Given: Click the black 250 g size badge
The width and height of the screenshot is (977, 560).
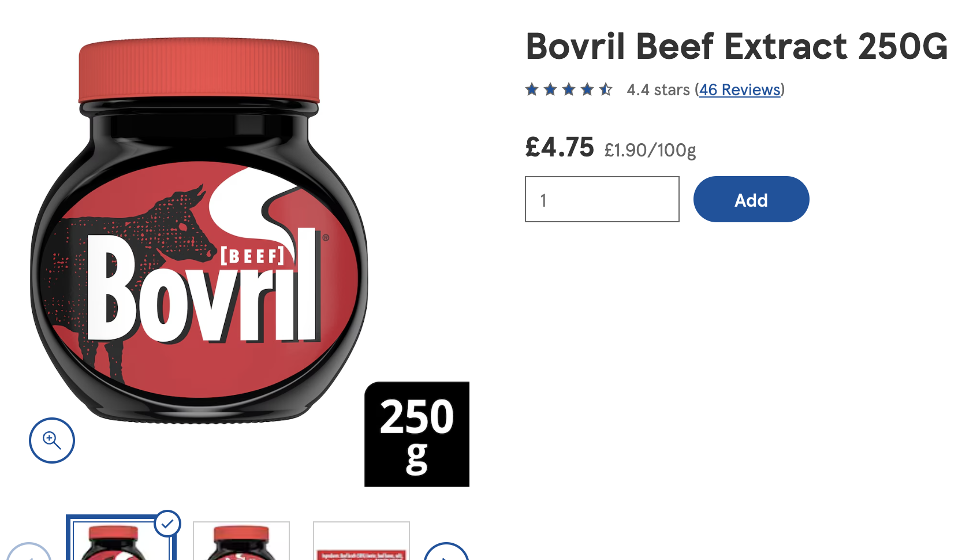Looking at the screenshot, I should 417,434.
